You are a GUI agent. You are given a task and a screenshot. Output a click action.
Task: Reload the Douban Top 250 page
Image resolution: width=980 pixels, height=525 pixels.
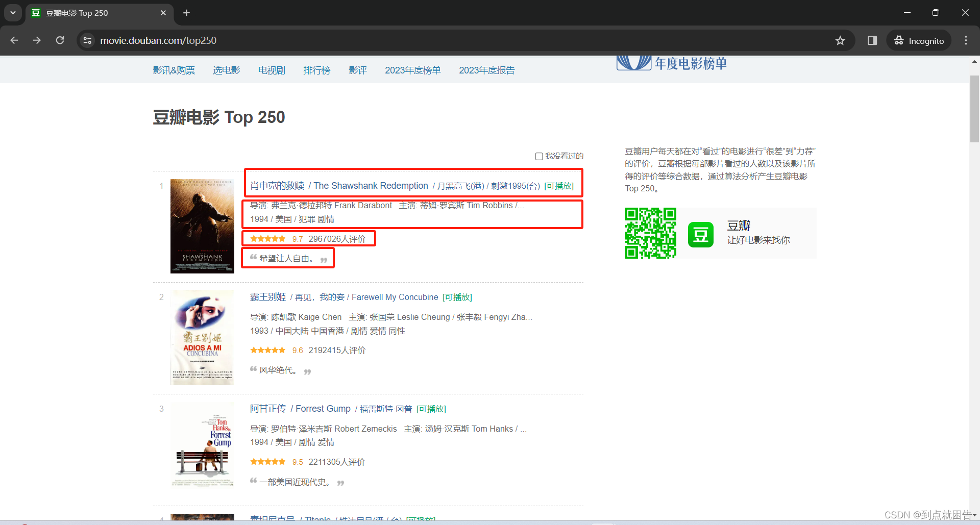(x=60, y=40)
